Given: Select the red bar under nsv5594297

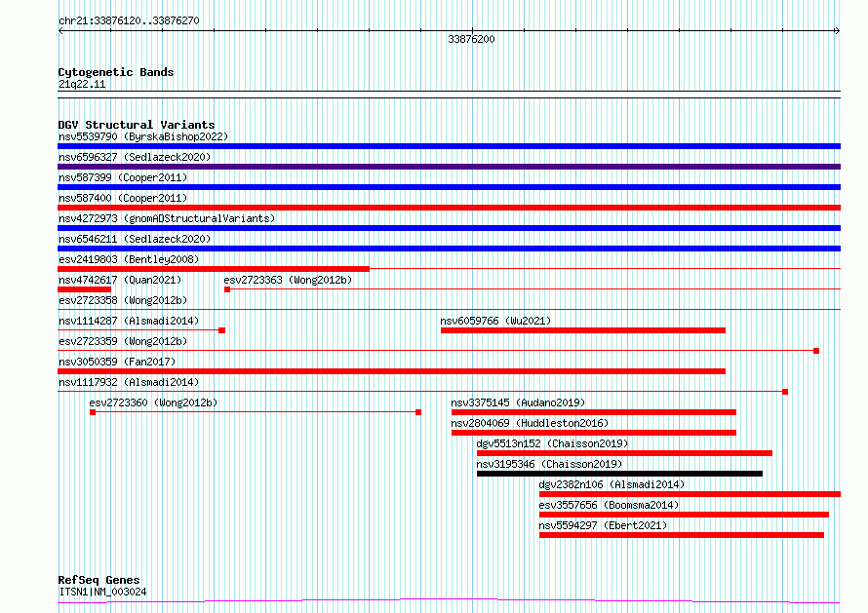Looking at the screenshot, I should click(682, 535).
